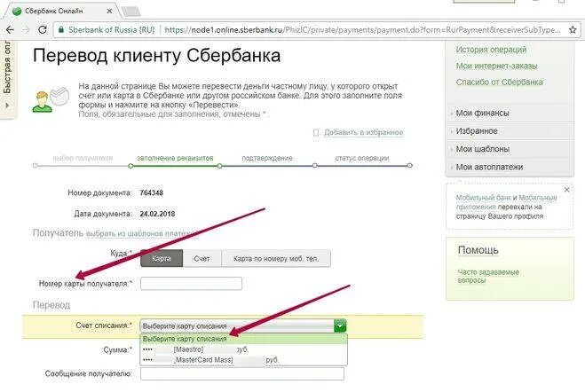Open Спасибо от Сбербанка link
The width and height of the screenshot is (585, 392).
point(499,82)
